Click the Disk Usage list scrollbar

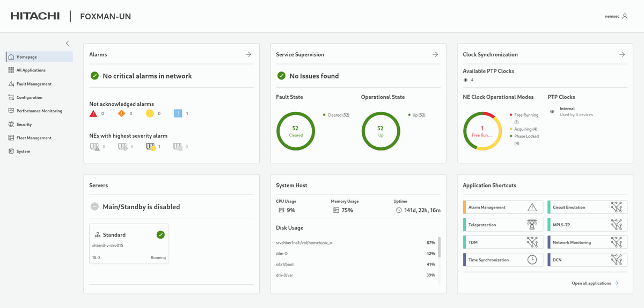pyautogui.click(x=439, y=247)
